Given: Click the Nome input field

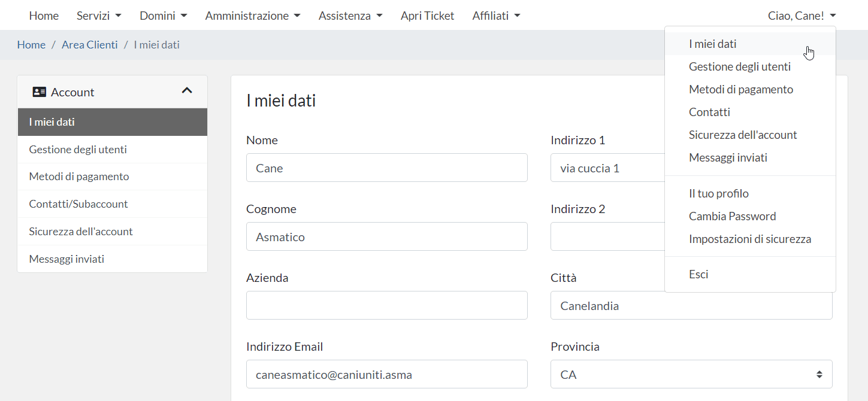Looking at the screenshot, I should tap(386, 168).
